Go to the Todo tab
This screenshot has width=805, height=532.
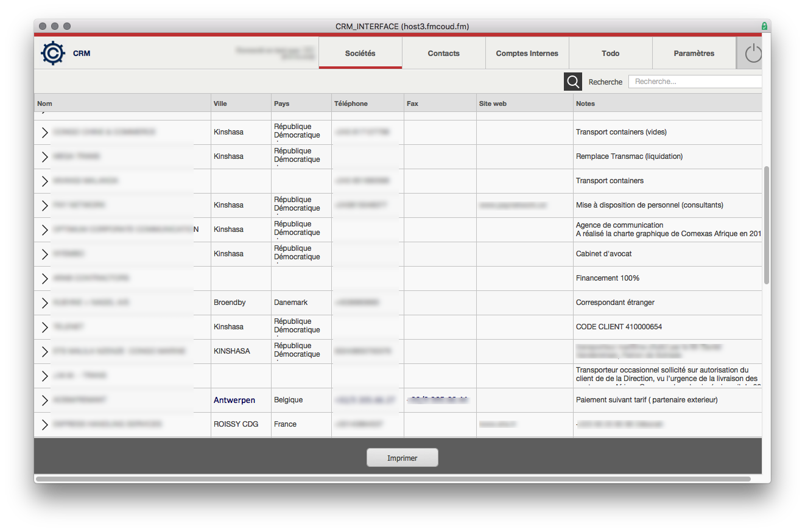(x=611, y=53)
